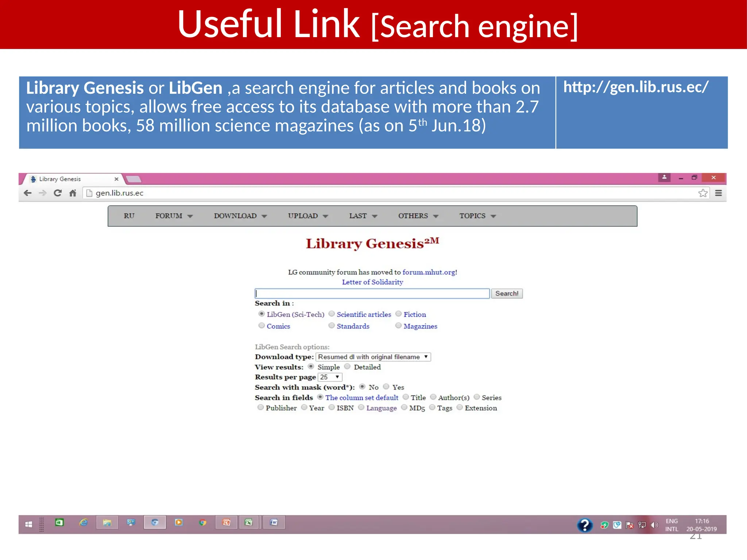Open a new browser tab

click(133, 179)
